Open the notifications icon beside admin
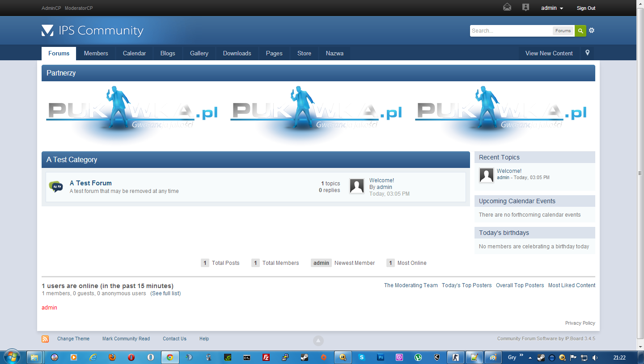 tap(525, 7)
